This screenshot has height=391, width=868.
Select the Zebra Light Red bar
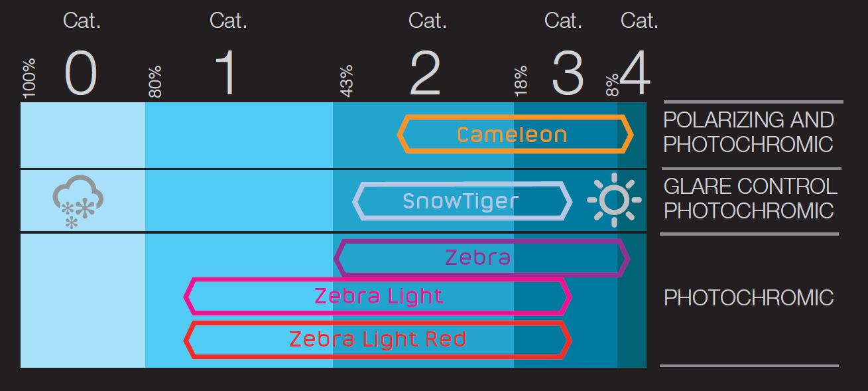378,340
